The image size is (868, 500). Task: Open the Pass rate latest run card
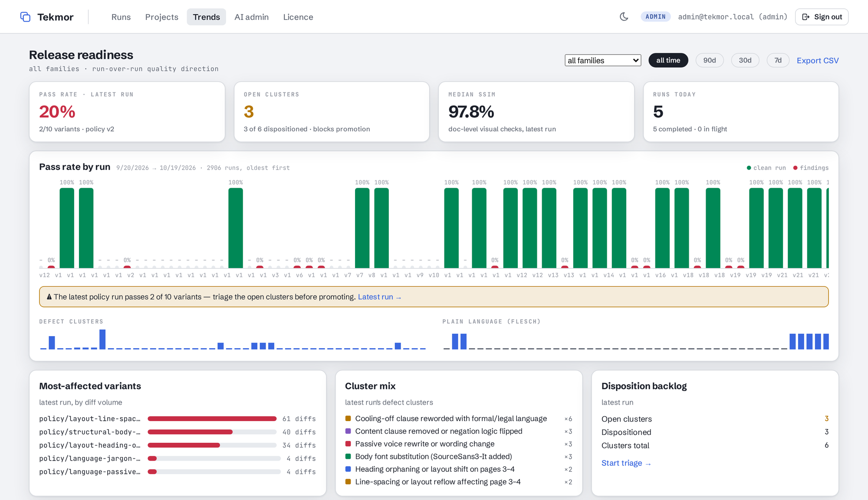click(127, 112)
